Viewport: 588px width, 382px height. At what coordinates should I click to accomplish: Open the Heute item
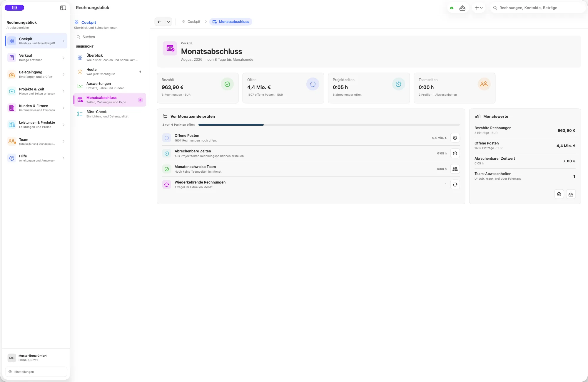point(110,72)
